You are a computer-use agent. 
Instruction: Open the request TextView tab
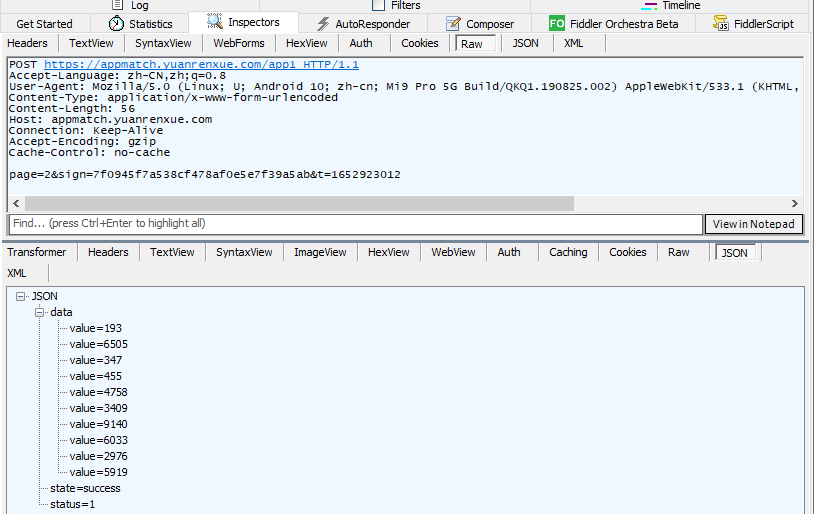[x=91, y=43]
